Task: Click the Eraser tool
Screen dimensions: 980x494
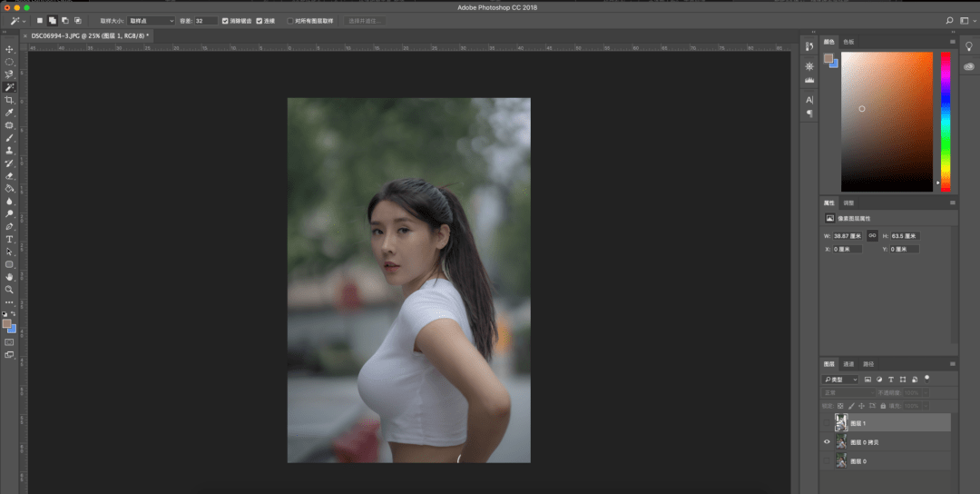Action: tap(9, 176)
